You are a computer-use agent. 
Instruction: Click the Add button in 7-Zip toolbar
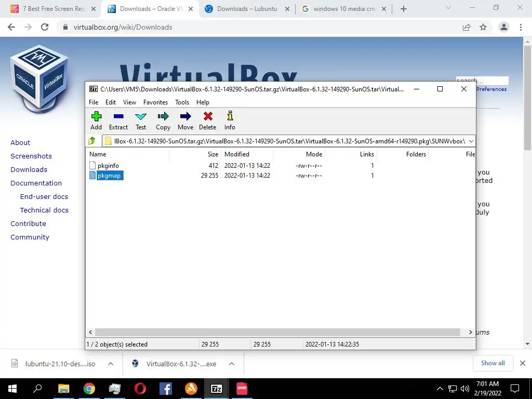coord(96,121)
